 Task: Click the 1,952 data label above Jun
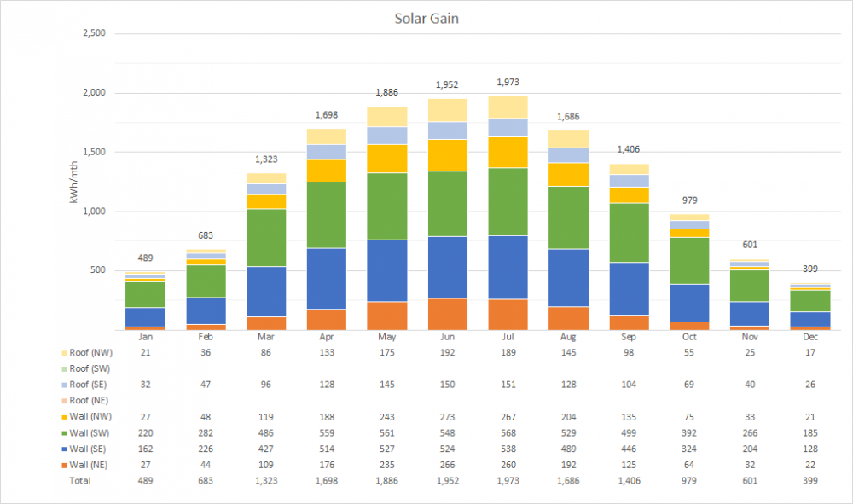(x=447, y=84)
